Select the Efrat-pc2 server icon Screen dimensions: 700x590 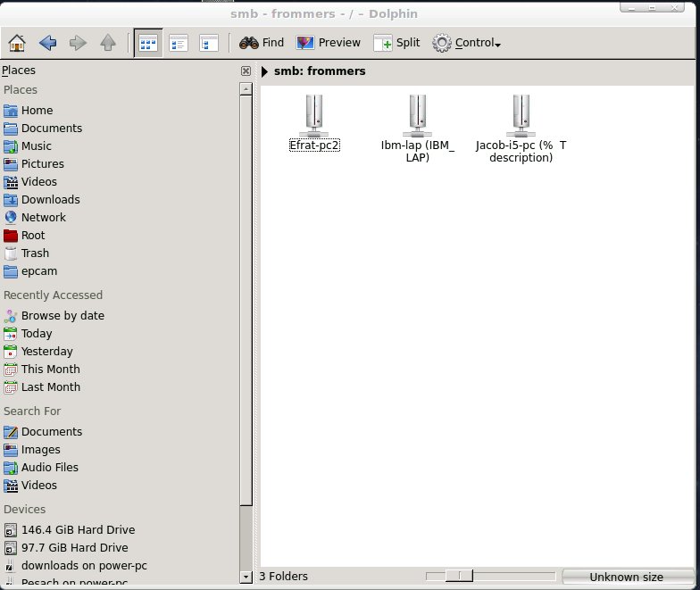click(314, 116)
